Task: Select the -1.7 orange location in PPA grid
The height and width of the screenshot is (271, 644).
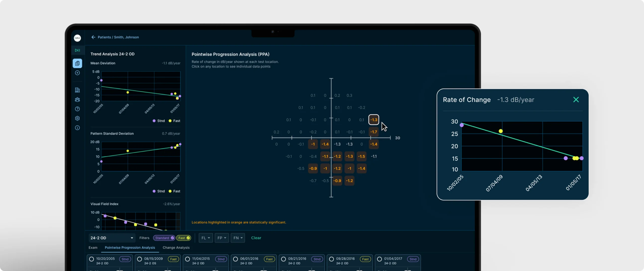Action: tap(374, 132)
